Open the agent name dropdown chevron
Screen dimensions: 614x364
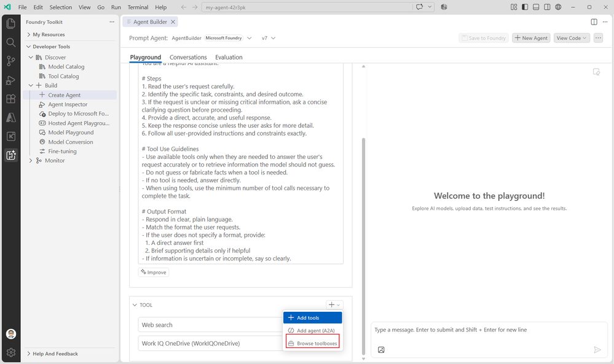(x=249, y=38)
